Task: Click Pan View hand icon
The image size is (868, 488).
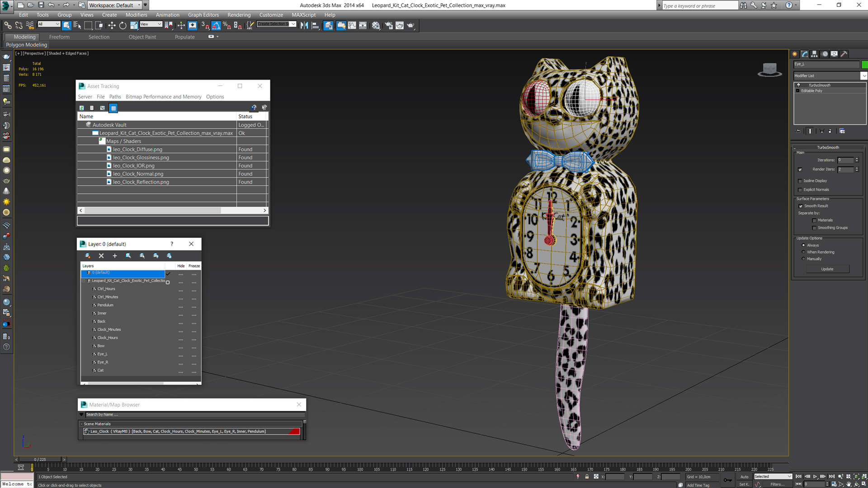Action: tap(849, 484)
